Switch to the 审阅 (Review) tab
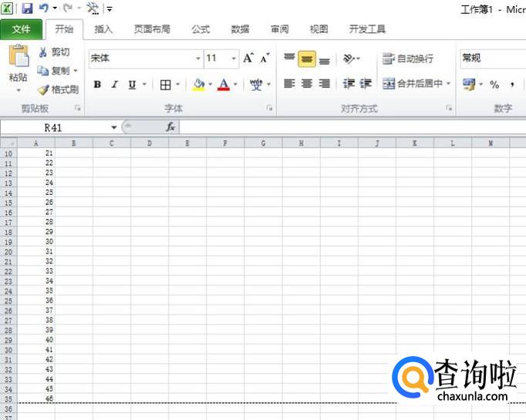The width and height of the screenshot is (526, 420). coord(280,29)
